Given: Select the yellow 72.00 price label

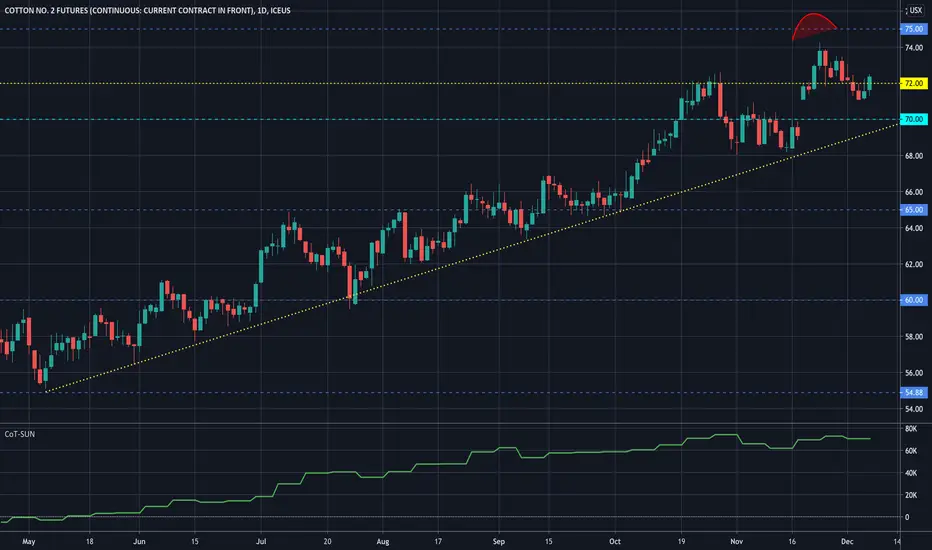Looking at the screenshot, I should pos(914,83).
